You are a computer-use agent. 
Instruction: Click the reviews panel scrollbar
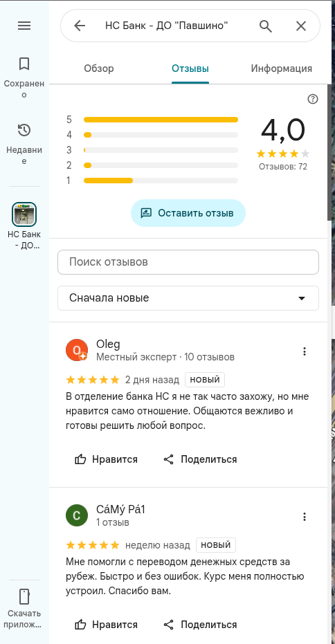click(x=329, y=152)
